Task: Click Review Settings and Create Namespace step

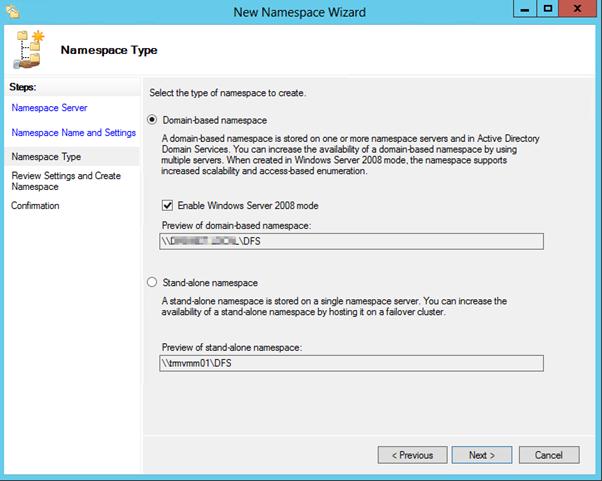Action: 65,181
